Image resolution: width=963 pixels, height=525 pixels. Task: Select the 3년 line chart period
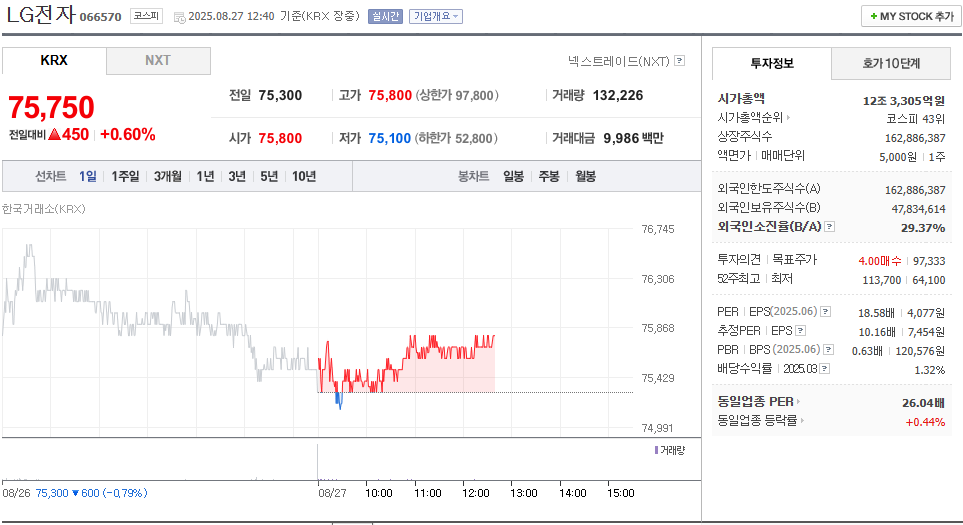click(237, 176)
